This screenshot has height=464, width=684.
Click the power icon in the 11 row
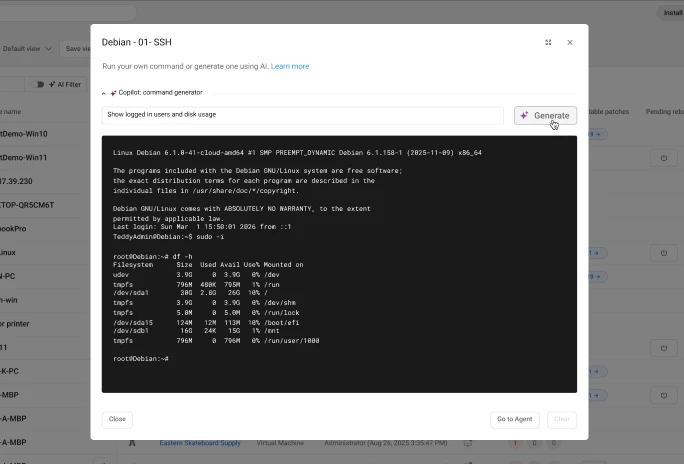tap(663, 348)
